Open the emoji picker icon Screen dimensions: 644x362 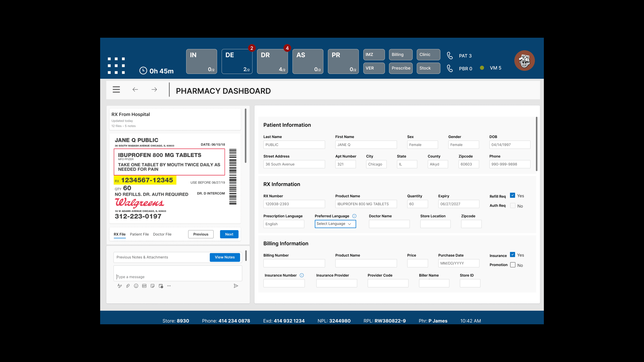(136, 286)
